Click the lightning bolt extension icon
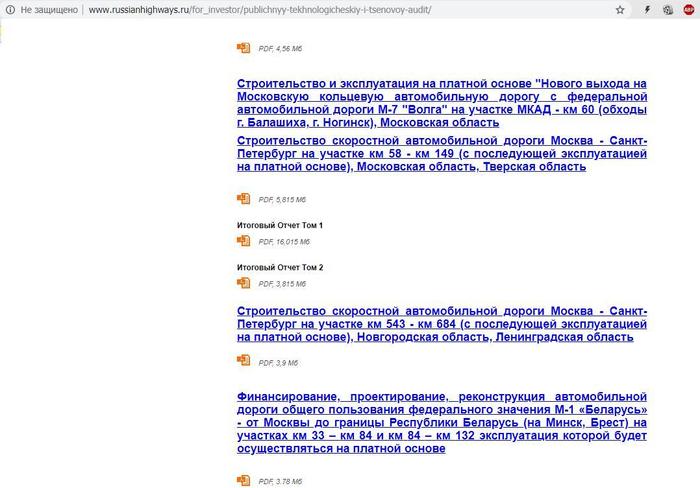This screenshot has width=700, height=488. pyautogui.click(x=647, y=9)
